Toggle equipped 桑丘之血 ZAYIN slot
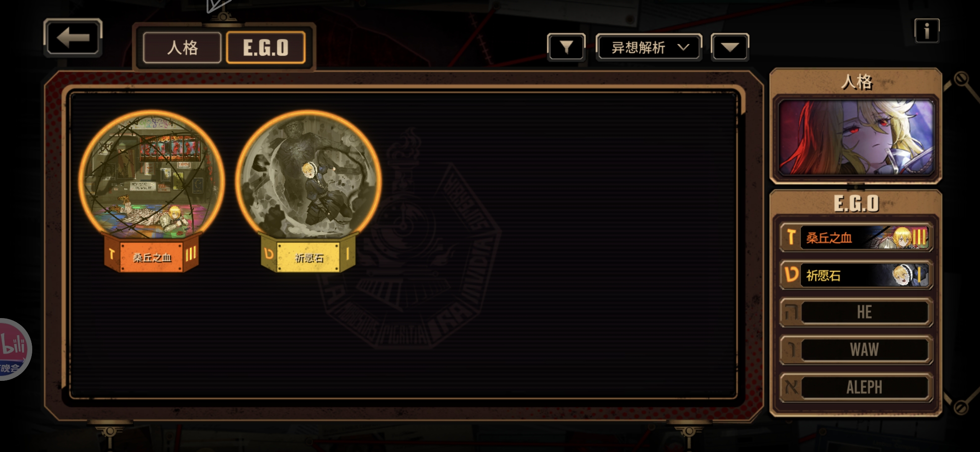Image resolution: width=980 pixels, height=452 pixels. (x=856, y=237)
